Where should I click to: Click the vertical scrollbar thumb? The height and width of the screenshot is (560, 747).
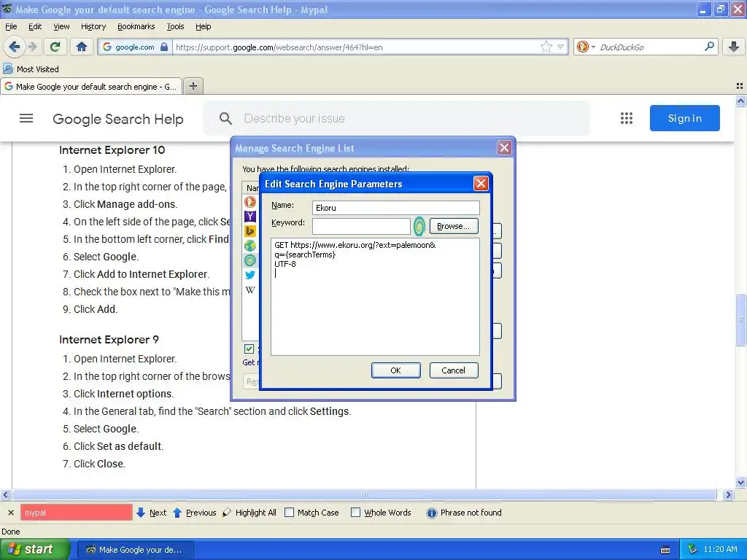point(740,320)
